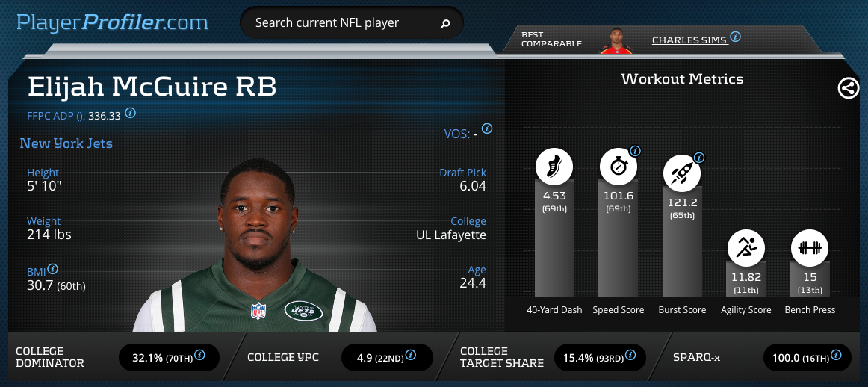Click the 40-Yard Dash axis label
This screenshot has width=868, height=387.
coord(554,310)
